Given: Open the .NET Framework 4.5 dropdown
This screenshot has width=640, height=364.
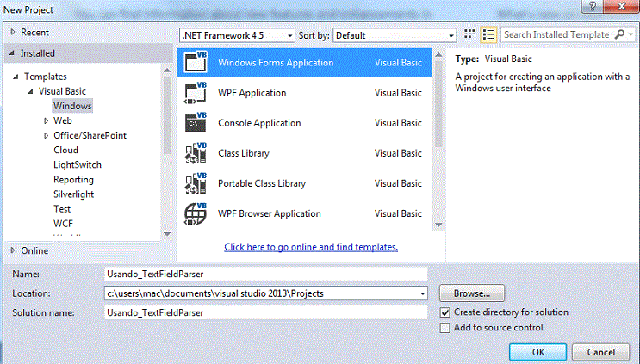Looking at the screenshot, I should [237, 35].
